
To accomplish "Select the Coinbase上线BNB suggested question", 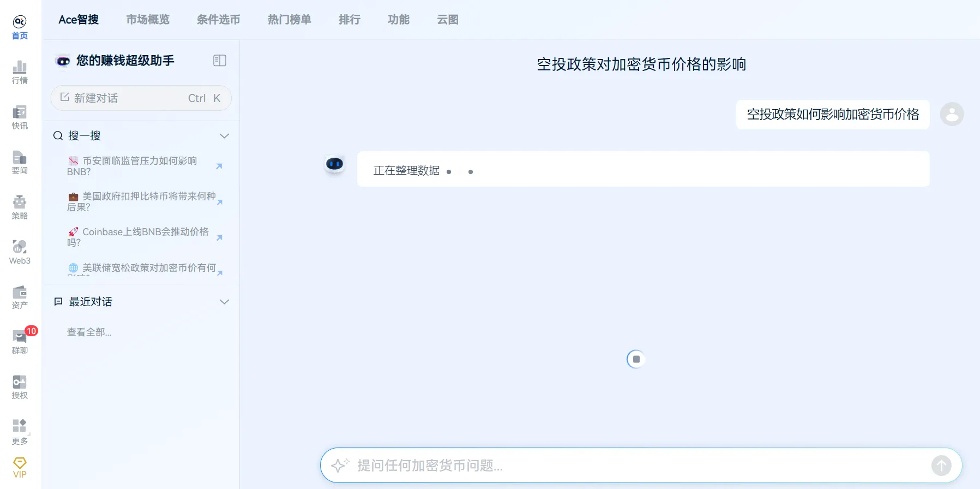I will pyautogui.click(x=141, y=237).
